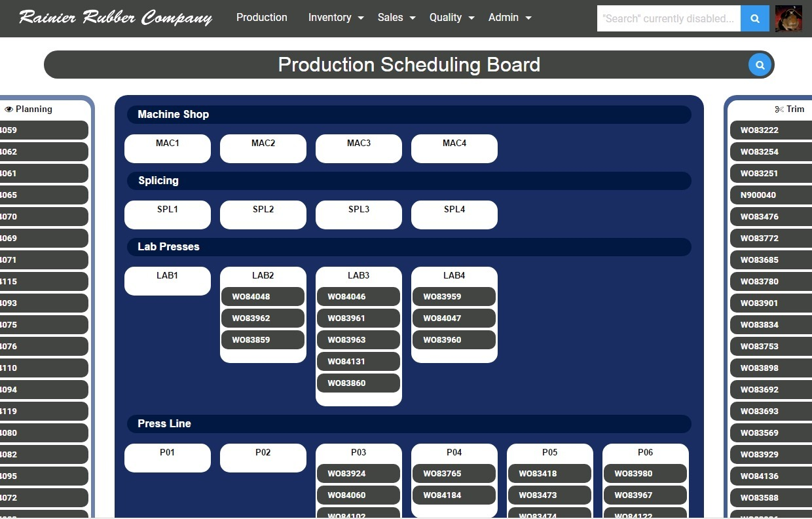
Task: Click work order WO84047 in LAB4
Action: tap(454, 318)
